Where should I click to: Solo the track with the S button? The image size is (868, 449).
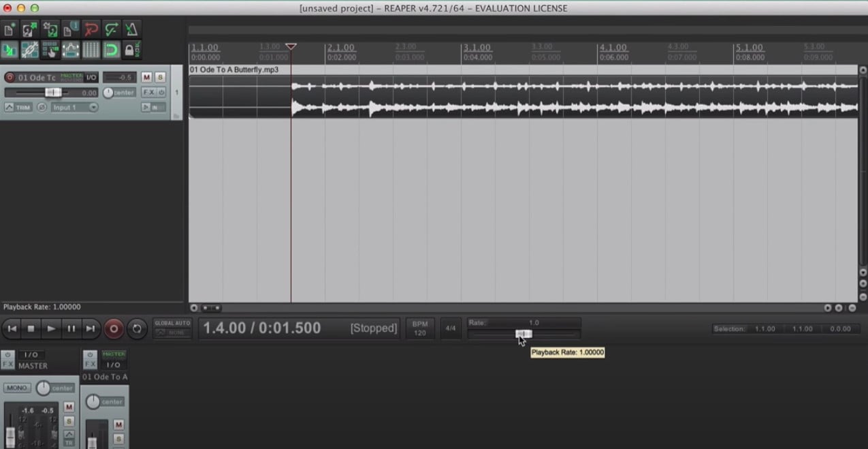[x=159, y=77]
